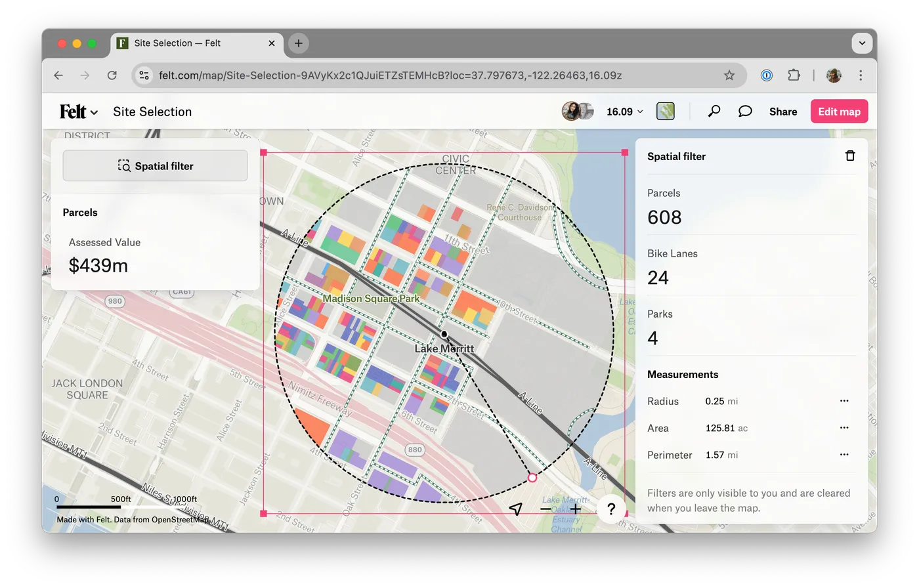
Task: View site information icon in address bar
Action: pos(144,75)
